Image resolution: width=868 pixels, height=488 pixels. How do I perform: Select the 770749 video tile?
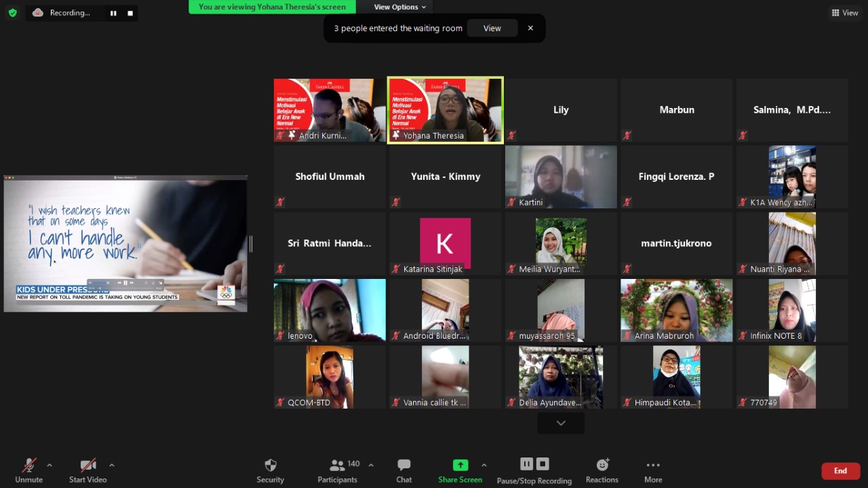tap(792, 377)
